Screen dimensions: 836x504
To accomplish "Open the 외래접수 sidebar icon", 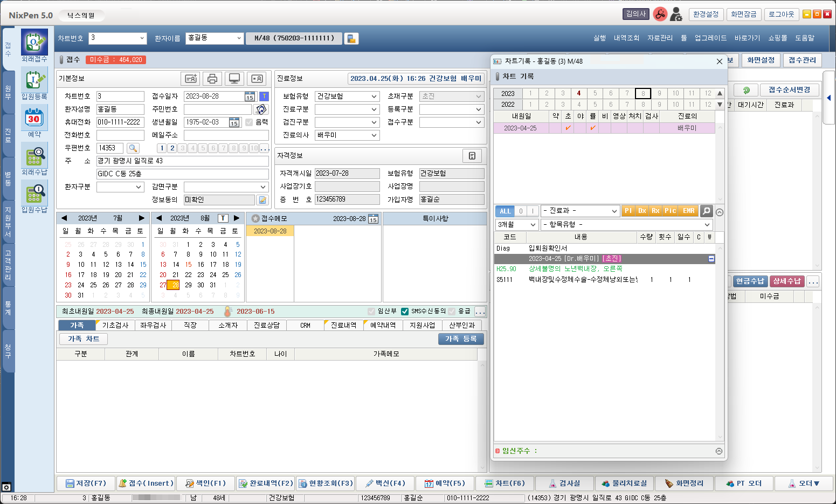I will 34,42.
